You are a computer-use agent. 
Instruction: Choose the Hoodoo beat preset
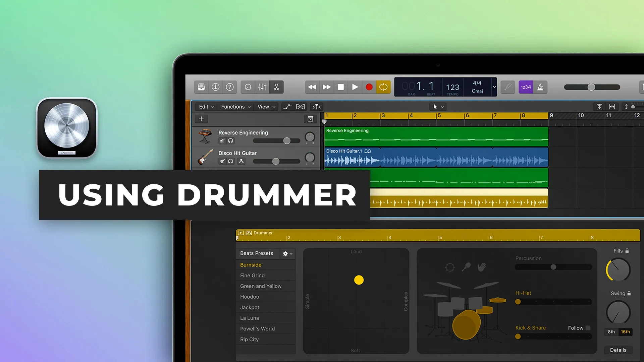click(266, 297)
